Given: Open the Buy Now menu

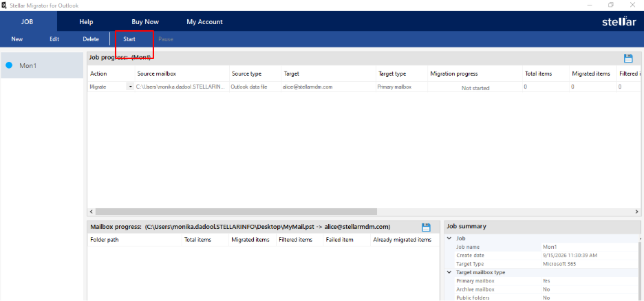Looking at the screenshot, I should tap(145, 22).
